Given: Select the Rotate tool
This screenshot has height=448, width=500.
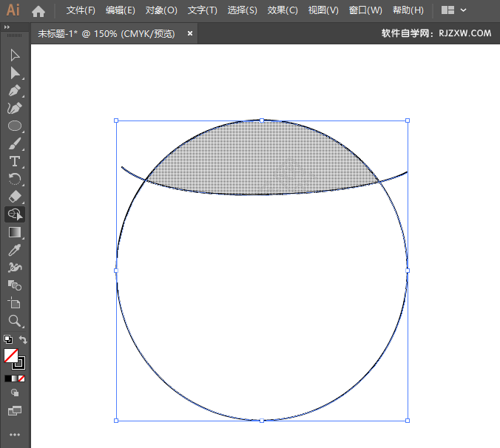Looking at the screenshot, I should 15,179.
